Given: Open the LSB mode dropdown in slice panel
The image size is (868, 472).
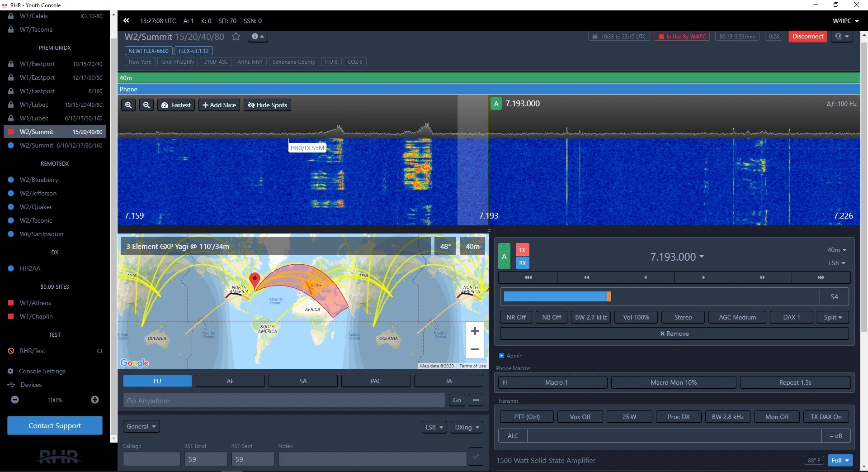Looking at the screenshot, I should [837, 263].
